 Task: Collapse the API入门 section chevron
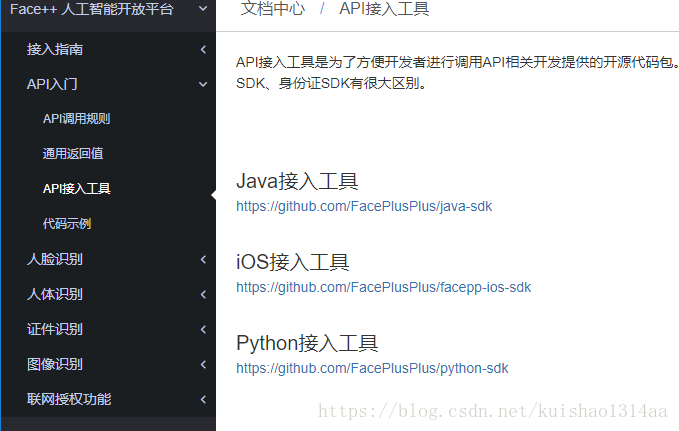(x=203, y=84)
